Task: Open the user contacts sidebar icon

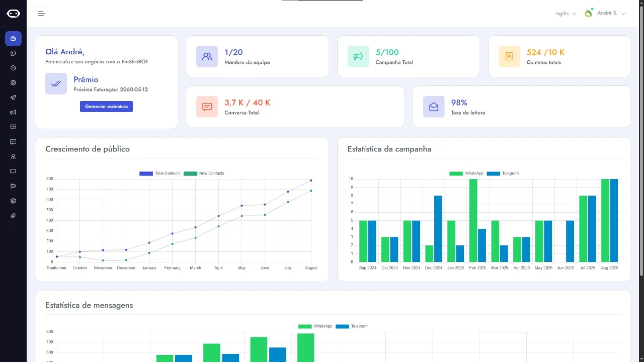Action: tap(13, 156)
